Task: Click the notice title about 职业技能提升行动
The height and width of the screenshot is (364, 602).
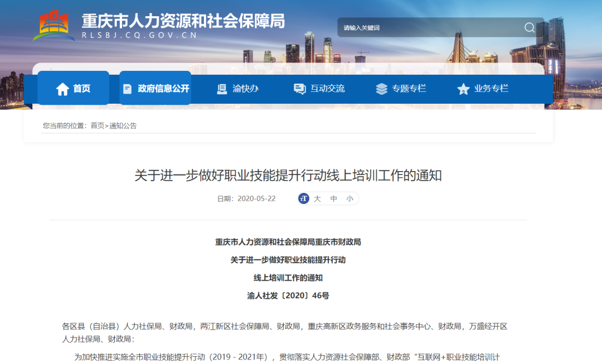Action: (301, 174)
